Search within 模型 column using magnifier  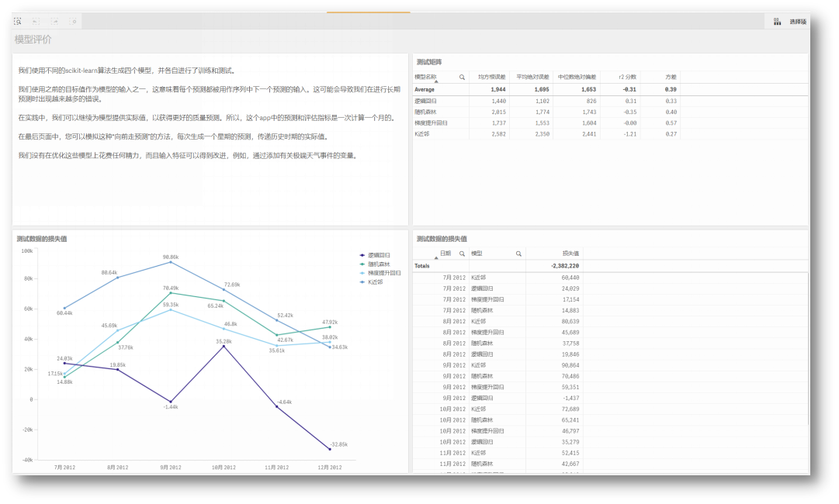518,254
